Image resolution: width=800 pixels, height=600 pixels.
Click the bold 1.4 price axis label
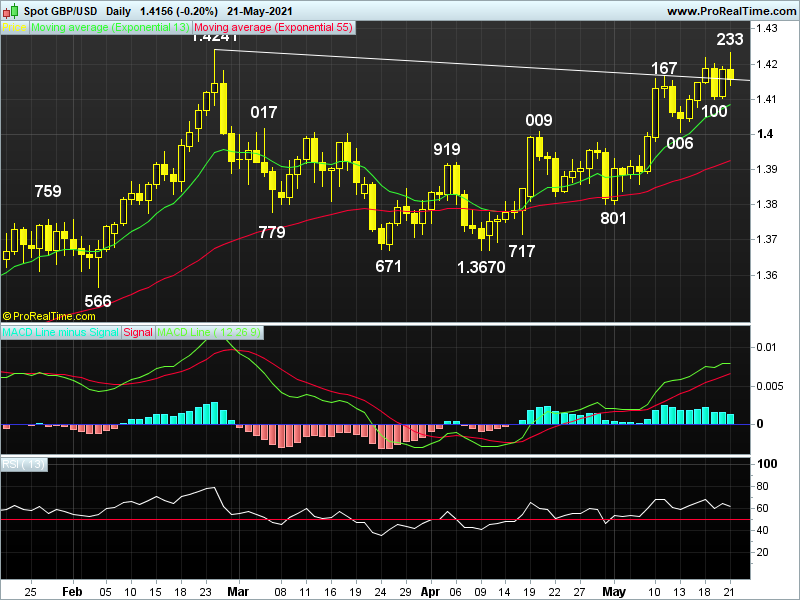[x=765, y=134]
